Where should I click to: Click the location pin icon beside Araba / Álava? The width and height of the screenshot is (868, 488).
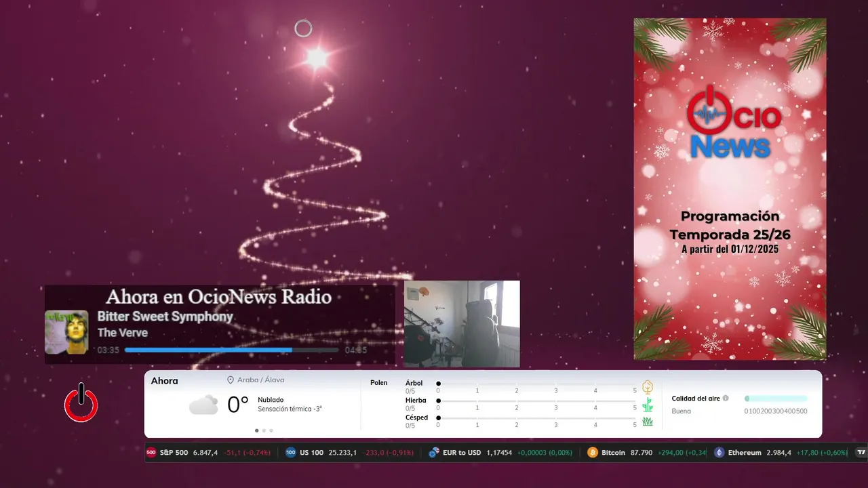point(231,380)
